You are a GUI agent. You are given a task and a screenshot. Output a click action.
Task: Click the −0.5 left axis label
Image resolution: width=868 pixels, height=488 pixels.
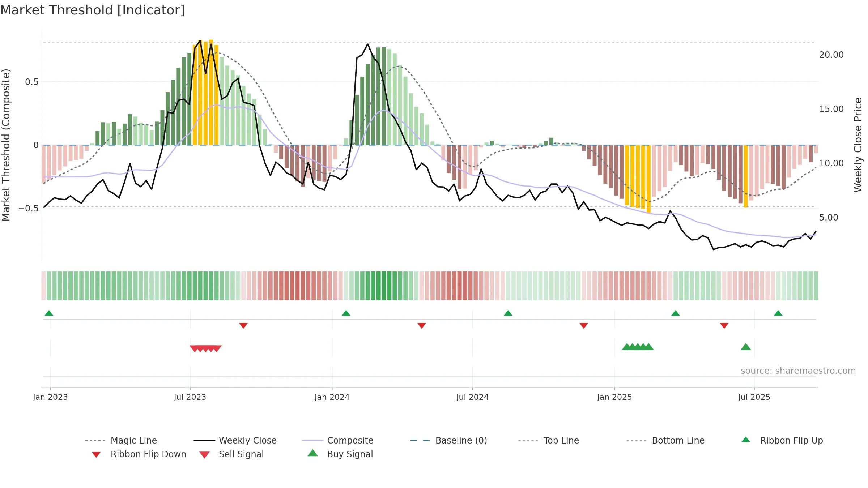click(x=29, y=209)
